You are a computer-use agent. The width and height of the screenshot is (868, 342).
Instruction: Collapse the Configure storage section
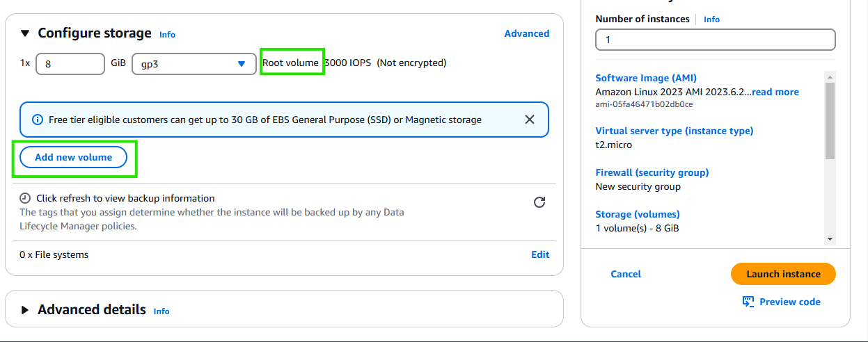pyautogui.click(x=25, y=33)
